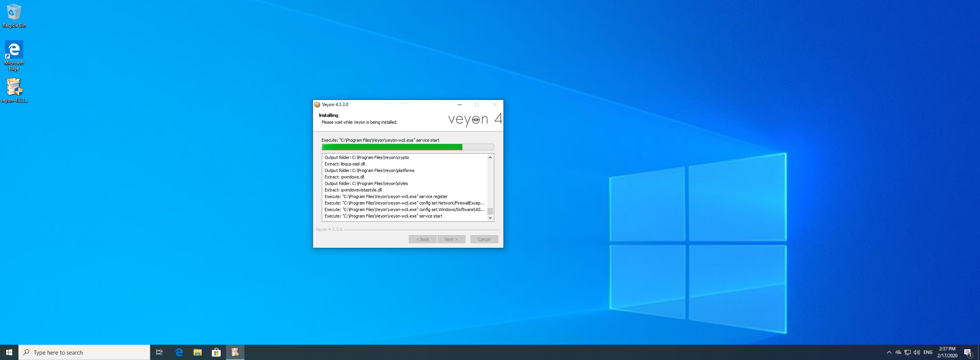Select log line 'Extract: qwindowsvistastyle.dll'

[x=353, y=190]
